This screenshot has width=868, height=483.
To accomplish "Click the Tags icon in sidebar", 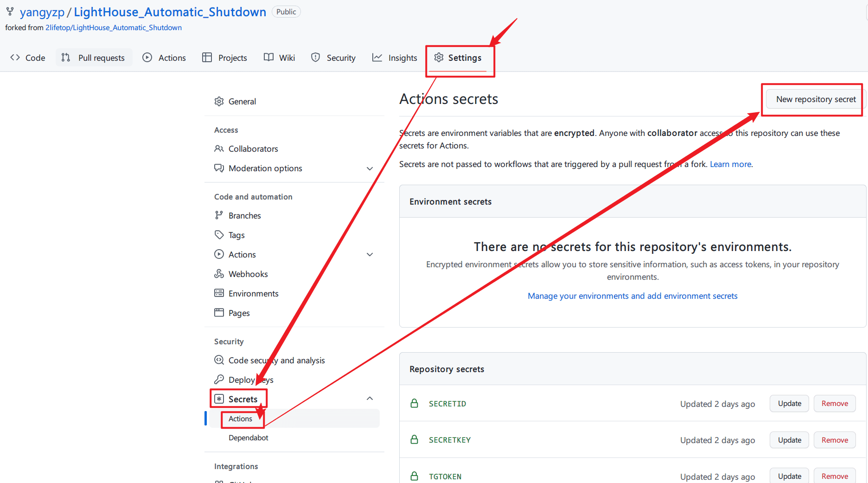I will coord(219,235).
